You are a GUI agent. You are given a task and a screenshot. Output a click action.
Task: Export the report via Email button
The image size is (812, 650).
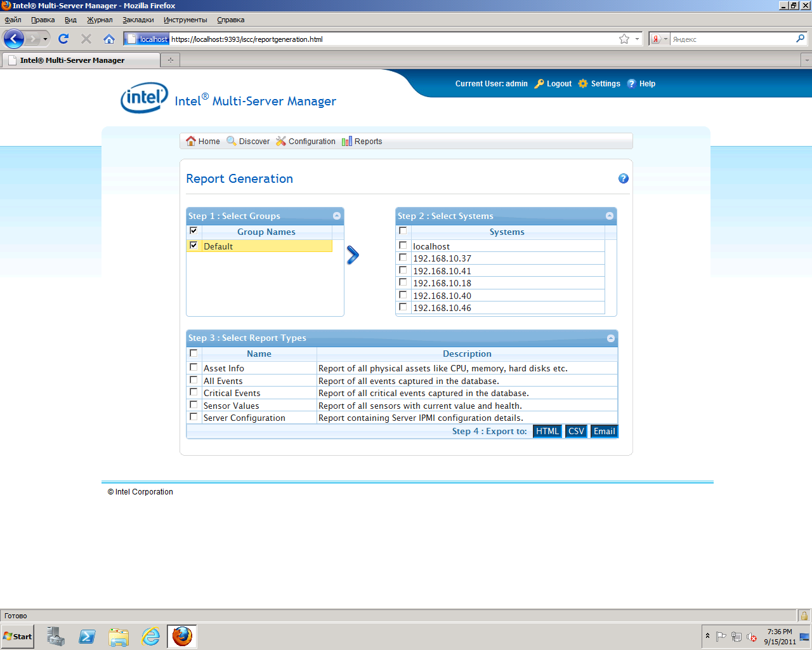click(x=604, y=432)
